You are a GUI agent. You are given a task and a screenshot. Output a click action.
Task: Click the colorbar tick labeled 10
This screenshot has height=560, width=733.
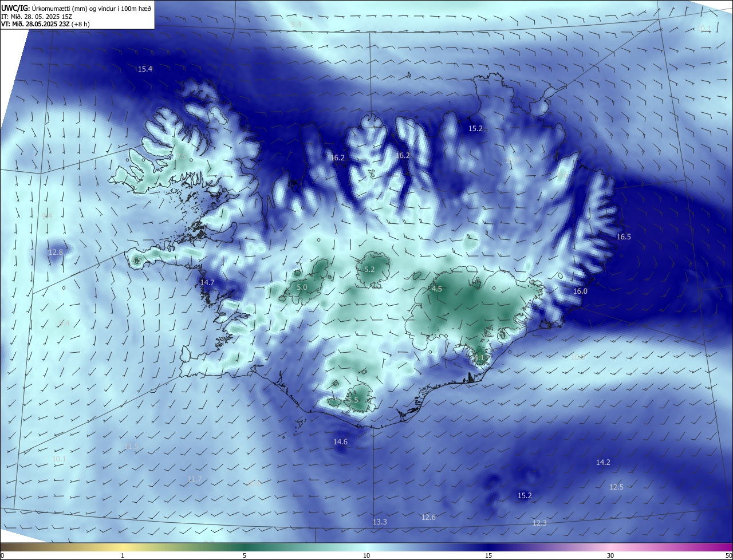[366, 555]
